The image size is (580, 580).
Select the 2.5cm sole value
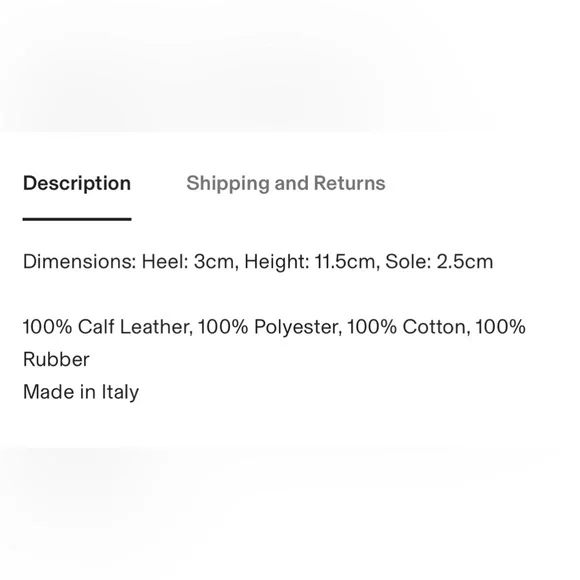click(x=465, y=262)
